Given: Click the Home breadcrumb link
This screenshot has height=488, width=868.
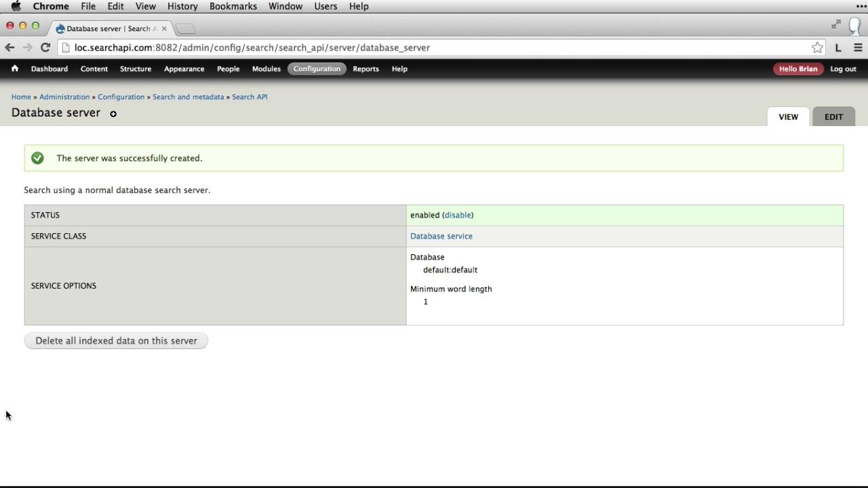Looking at the screenshot, I should [x=21, y=97].
